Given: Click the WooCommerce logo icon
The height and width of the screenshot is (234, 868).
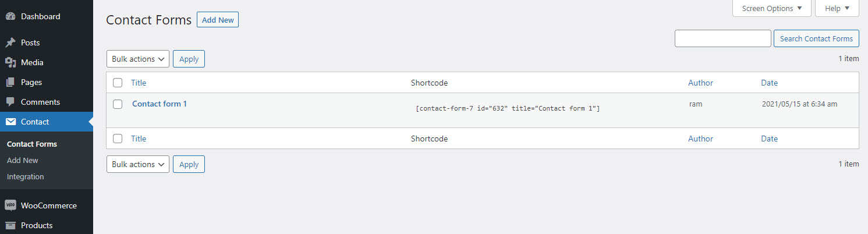Looking at the screenshot, I should click(x=10, y=205).
